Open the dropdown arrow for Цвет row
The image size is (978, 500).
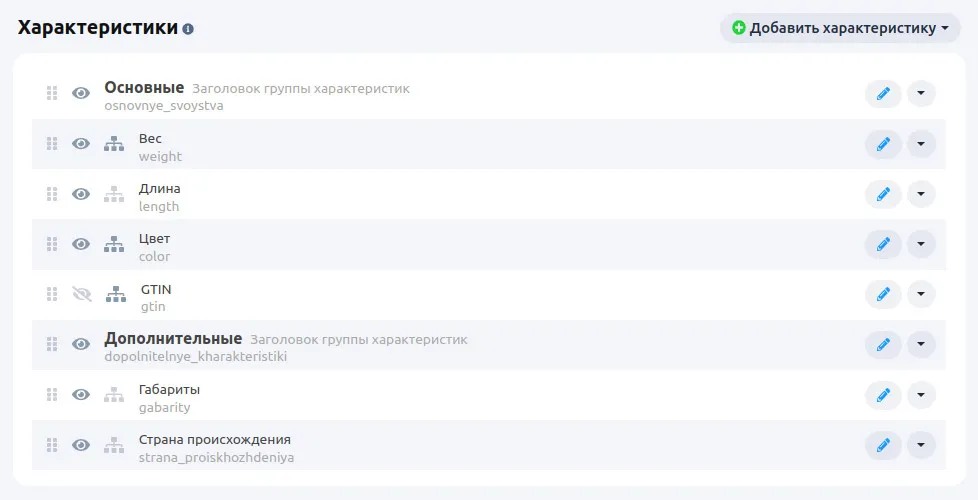click(x=920, y=244)
